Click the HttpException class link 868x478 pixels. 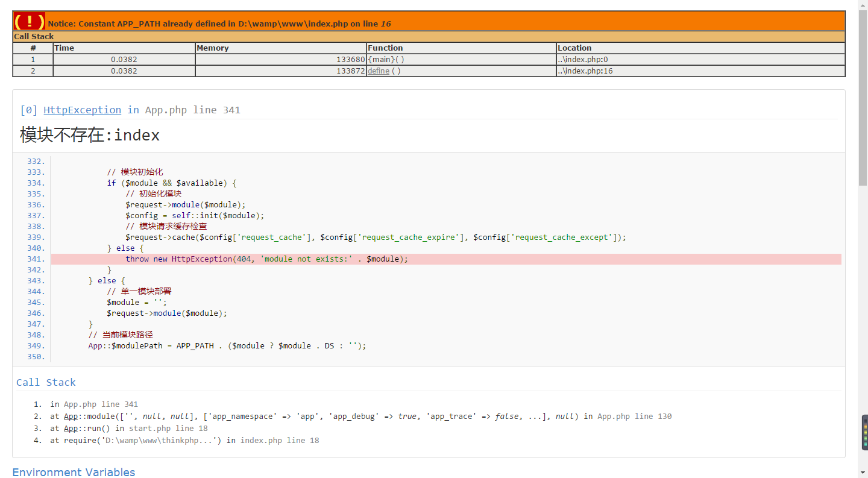coord(82,110)
